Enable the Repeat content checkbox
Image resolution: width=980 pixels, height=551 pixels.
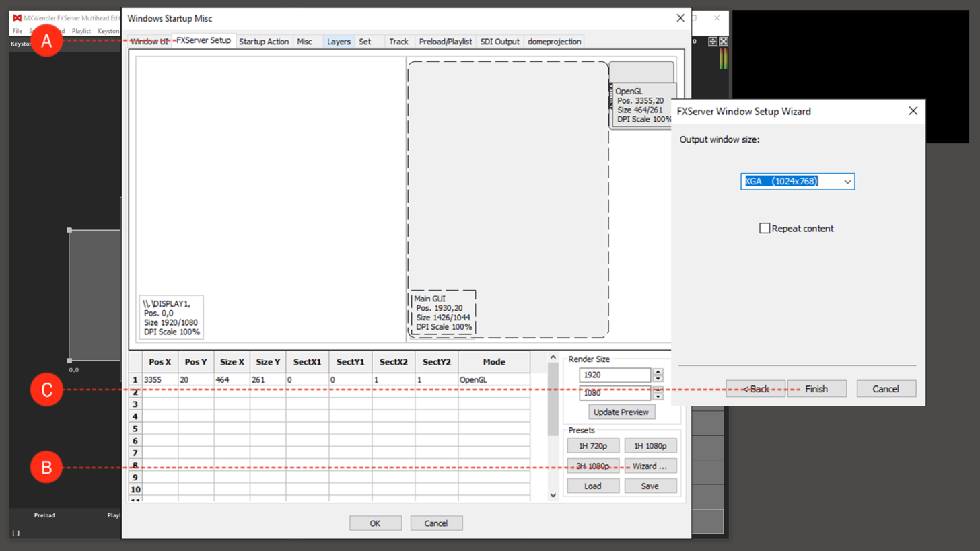pyautogui.click(x=765, y=228)
